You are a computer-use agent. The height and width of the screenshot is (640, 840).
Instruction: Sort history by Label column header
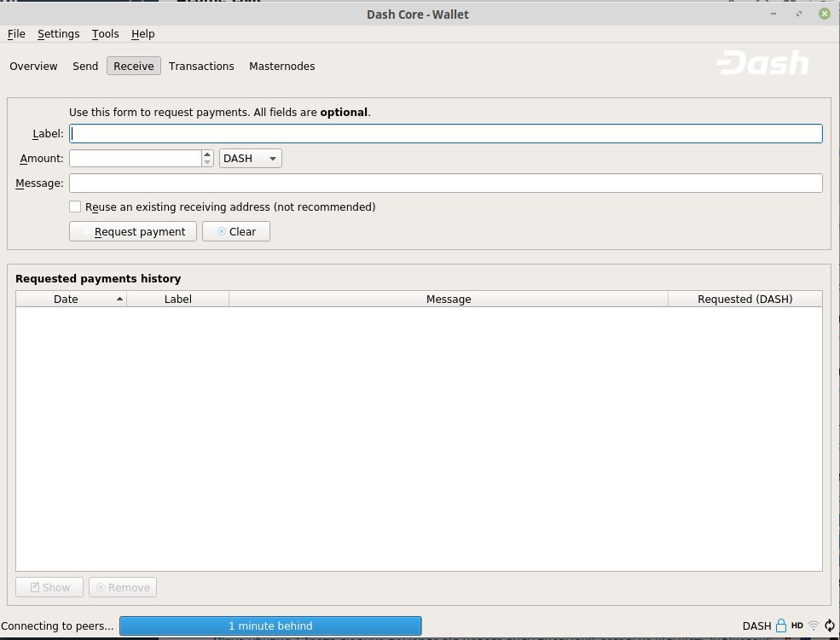(x=178, y=300)
